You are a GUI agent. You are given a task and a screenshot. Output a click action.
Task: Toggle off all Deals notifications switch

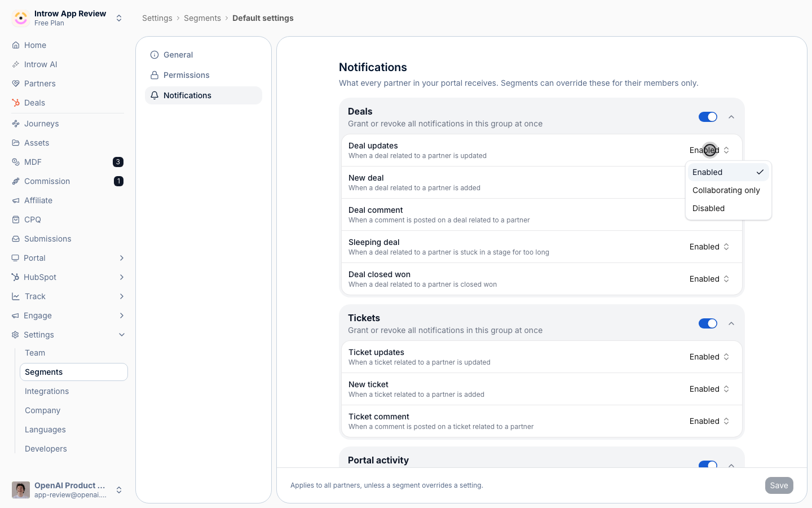click(x=708, y=117)
